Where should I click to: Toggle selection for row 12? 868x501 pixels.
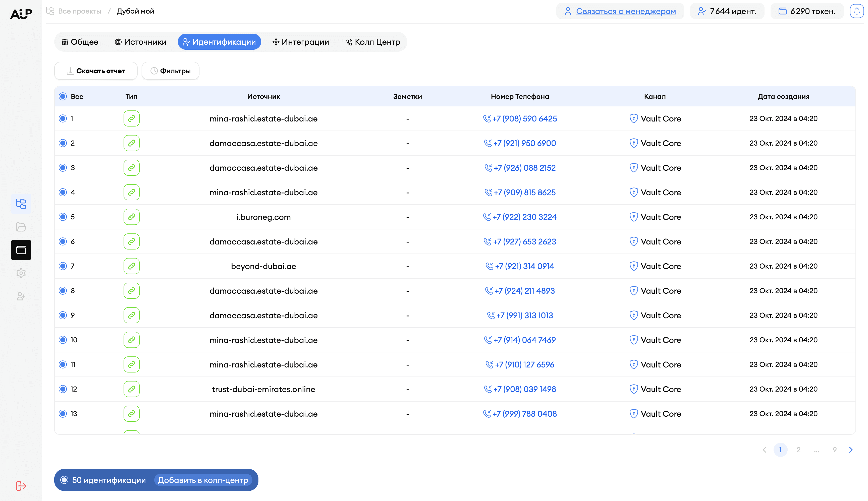tap(63, 389)
